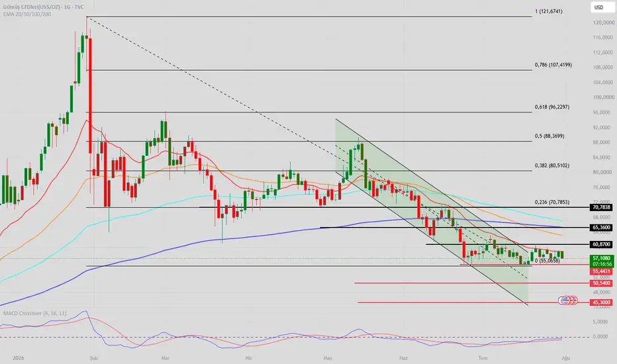Click the Haz month on time axis
617x364 pixels.
(x=403, y=358)
